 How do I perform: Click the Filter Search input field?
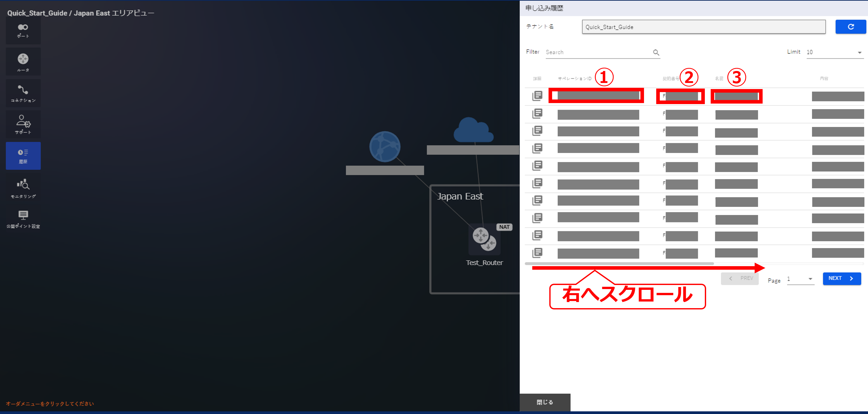598,52
